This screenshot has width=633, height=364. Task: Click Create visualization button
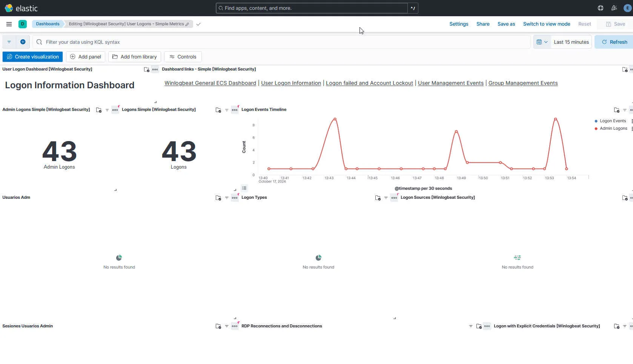(33, 57)
